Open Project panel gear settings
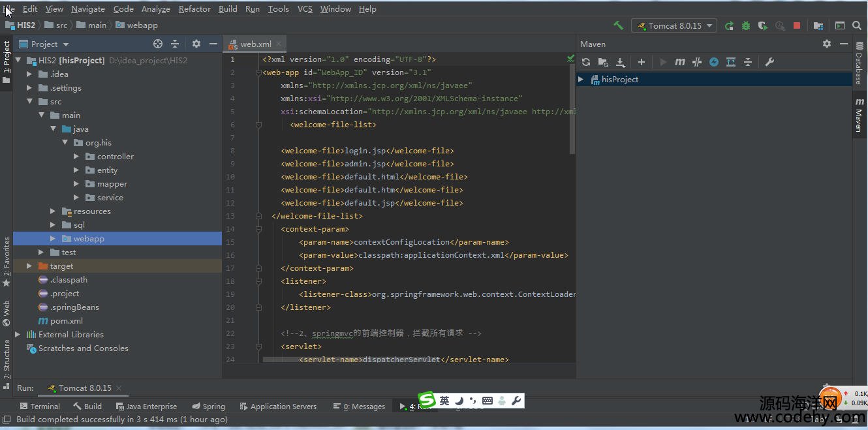This screenshot has height=430, width=868. coord(196,44)
